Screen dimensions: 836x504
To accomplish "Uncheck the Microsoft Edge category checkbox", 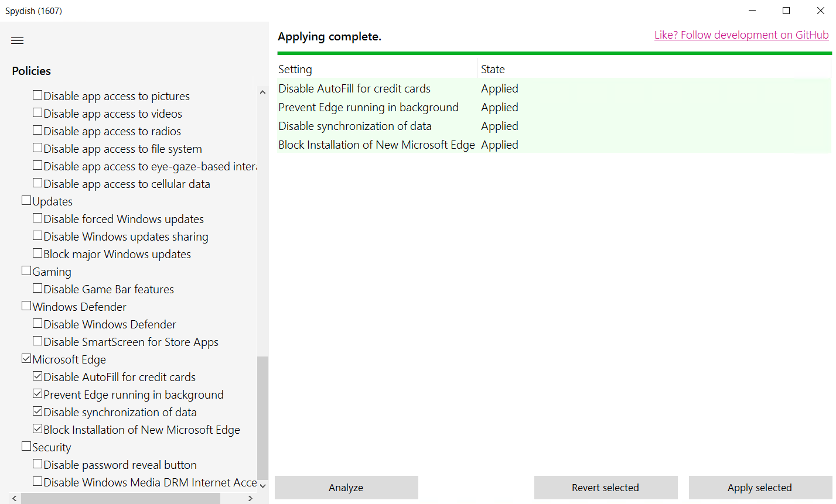I will click(x=26, y=358).
